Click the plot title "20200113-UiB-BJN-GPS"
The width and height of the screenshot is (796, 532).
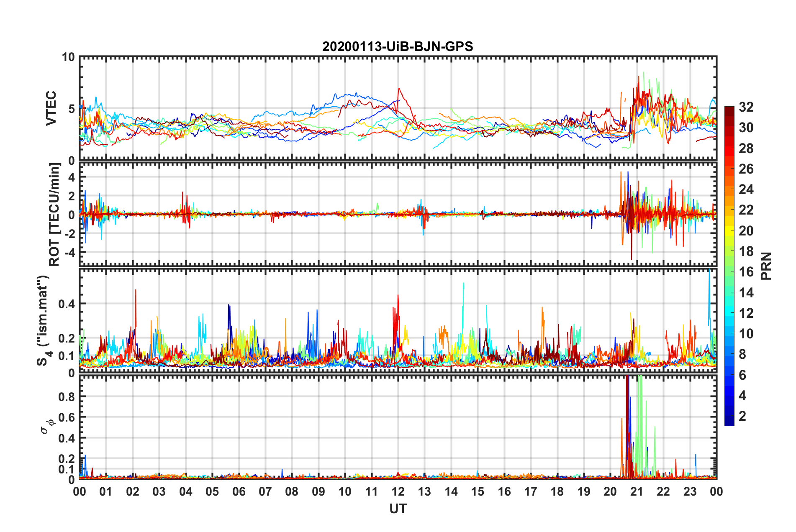[x=398, y=46]
